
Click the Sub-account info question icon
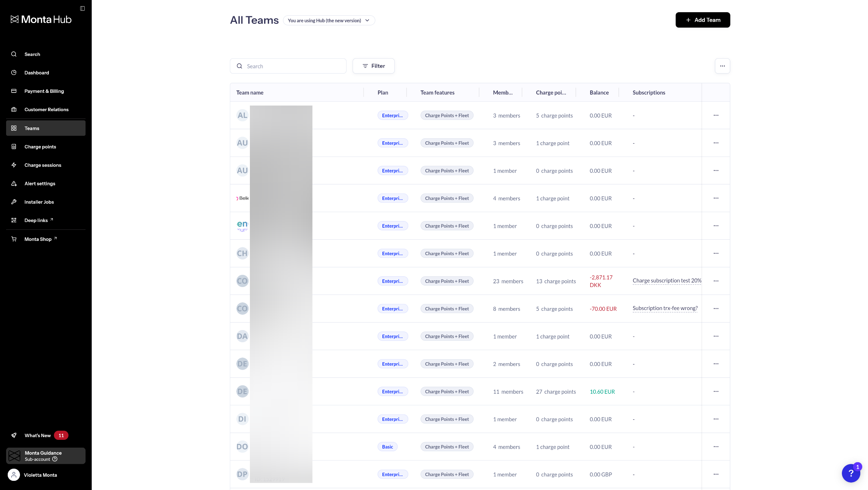pos(55,459)
